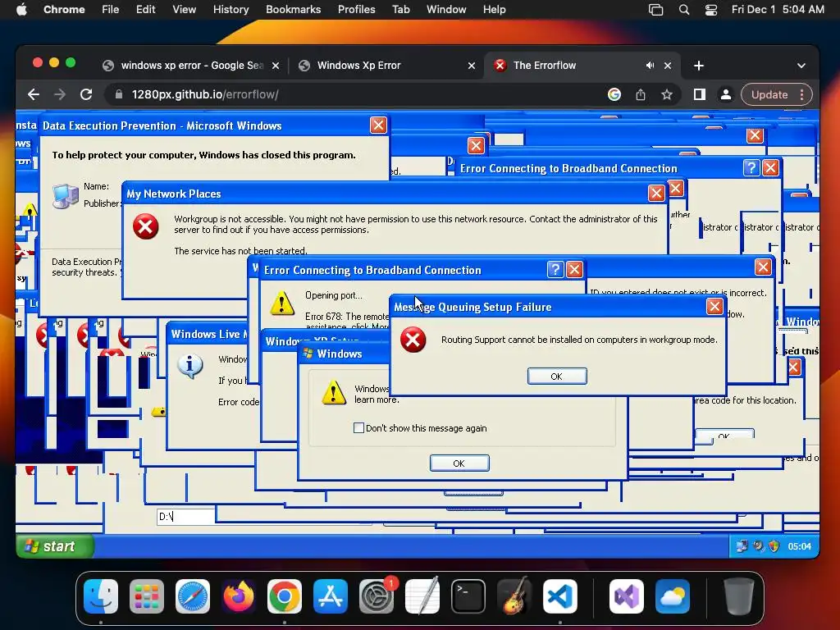This screenshot has height=630, width=840.
Task: Click the D:\ input field
Action: pyautogui.click(x=185, y=517)
